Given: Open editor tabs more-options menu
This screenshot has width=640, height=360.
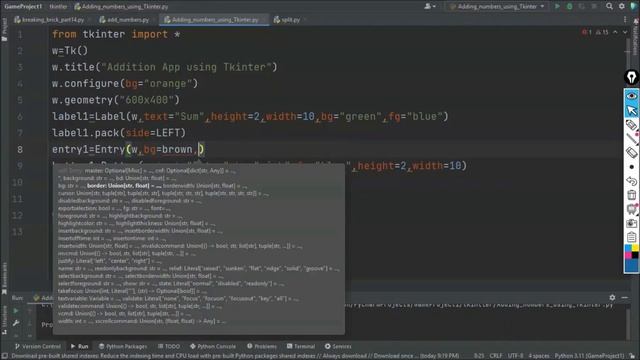Looking at the screenshot, I should [x=625, y=19].
